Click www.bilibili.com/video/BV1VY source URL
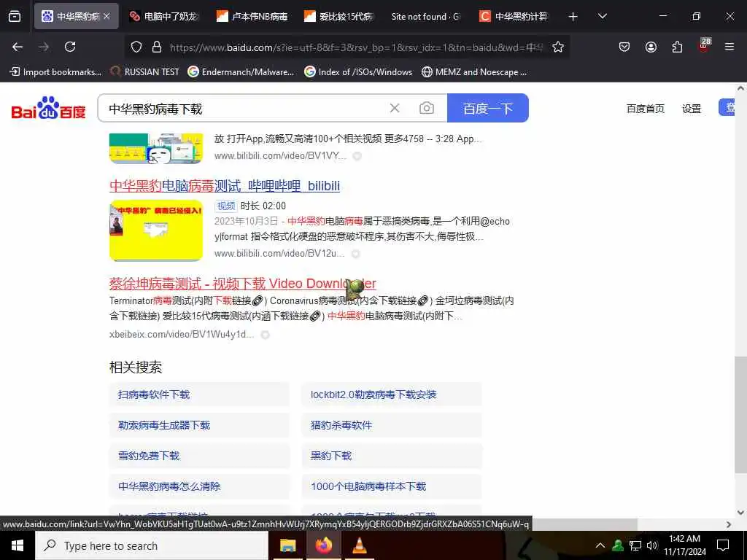The width and height of the screenshot is (747, 560). point(280,156)
